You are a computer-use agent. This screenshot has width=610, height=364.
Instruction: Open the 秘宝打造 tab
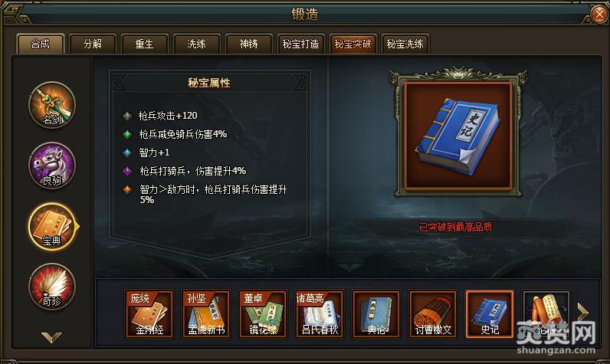300,44
